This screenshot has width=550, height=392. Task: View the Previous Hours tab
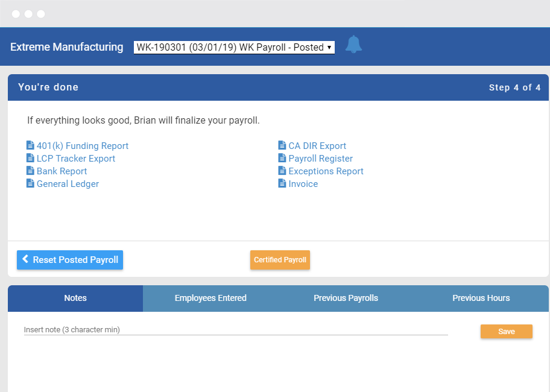(x=481, y=298)
